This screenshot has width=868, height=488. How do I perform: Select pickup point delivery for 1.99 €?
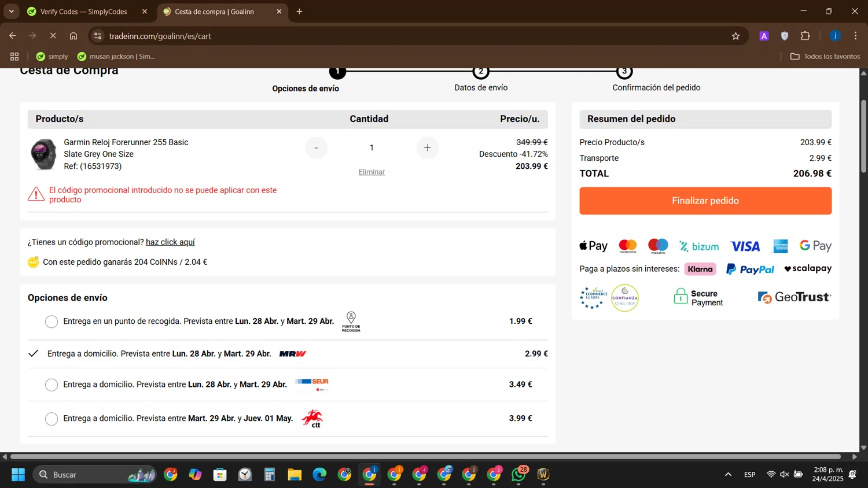(52, 321)
